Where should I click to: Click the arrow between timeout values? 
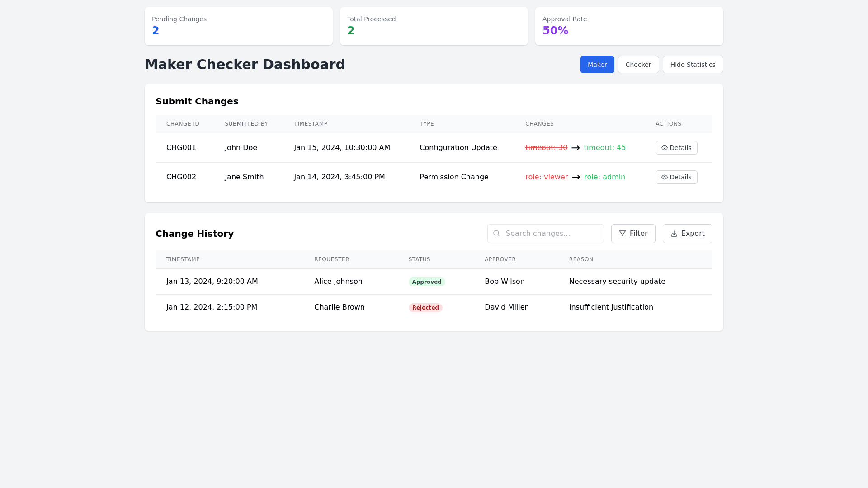point(576,148)
